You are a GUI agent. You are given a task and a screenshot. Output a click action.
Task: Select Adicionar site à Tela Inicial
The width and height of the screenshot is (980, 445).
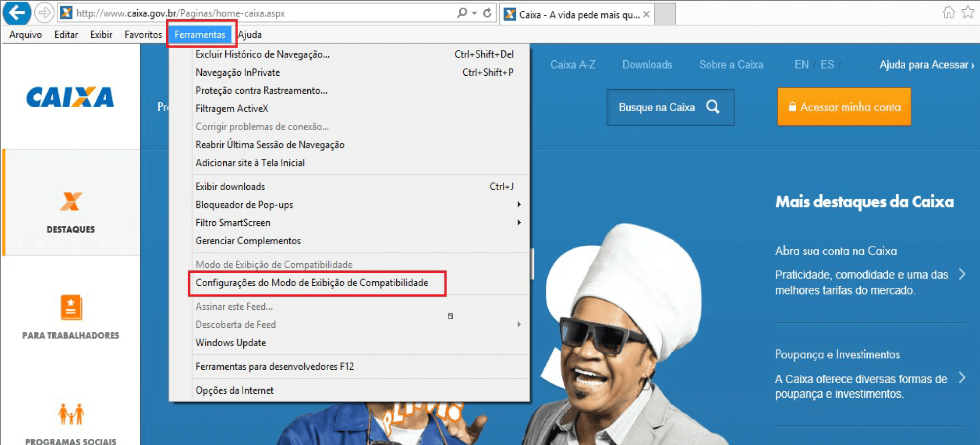tap(355, 163)
